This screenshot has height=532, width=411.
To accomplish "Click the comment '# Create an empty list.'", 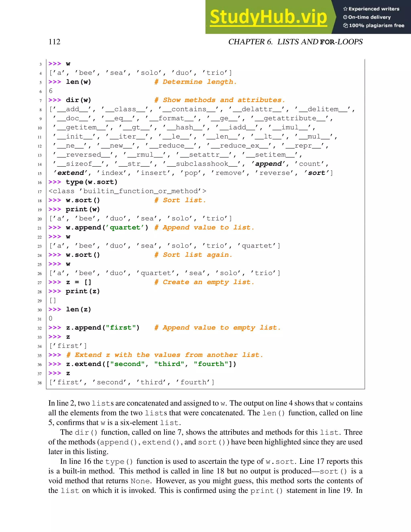I will point(204,282).
